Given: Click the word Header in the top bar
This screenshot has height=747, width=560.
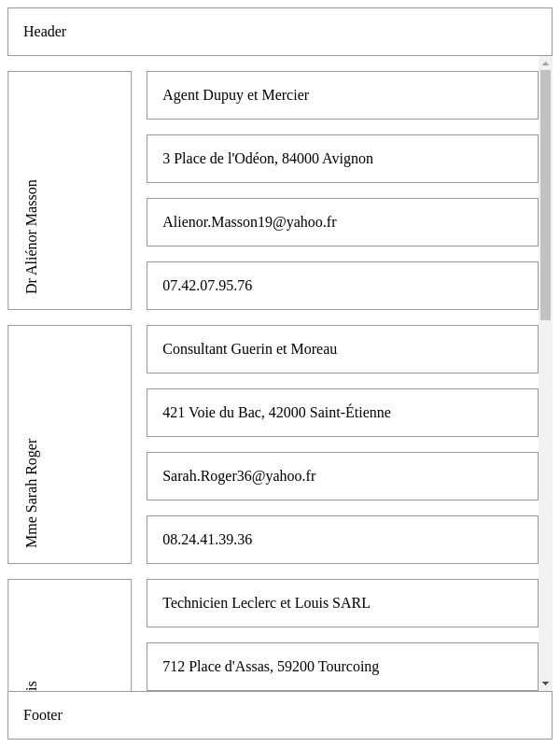Looking at the screenshot, I should (45, 32).
